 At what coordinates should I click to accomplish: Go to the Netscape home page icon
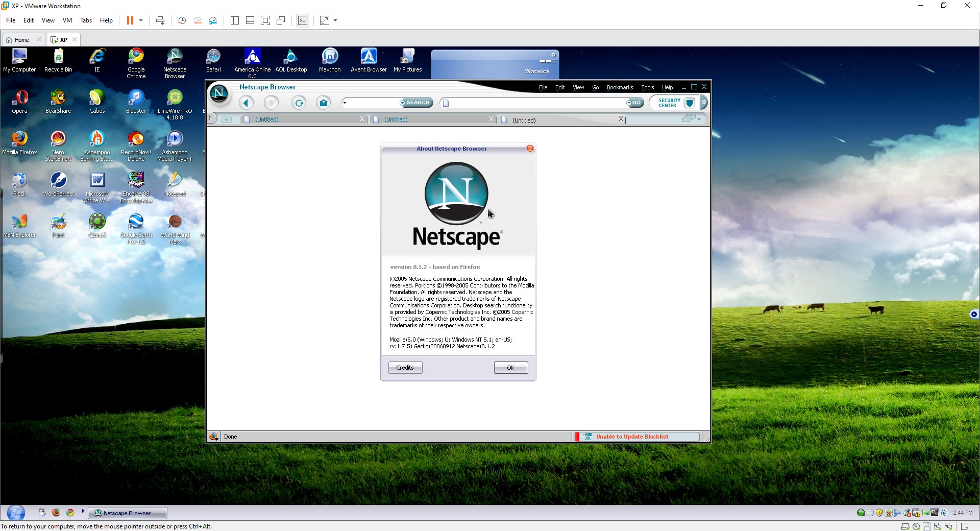(324, 103)
